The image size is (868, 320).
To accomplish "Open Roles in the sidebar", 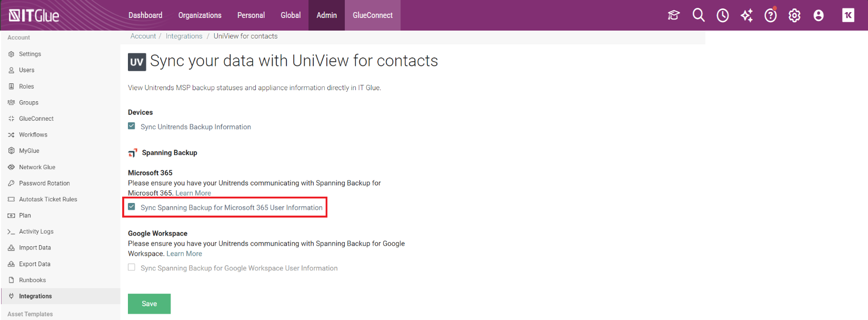I will pos(26,86).
